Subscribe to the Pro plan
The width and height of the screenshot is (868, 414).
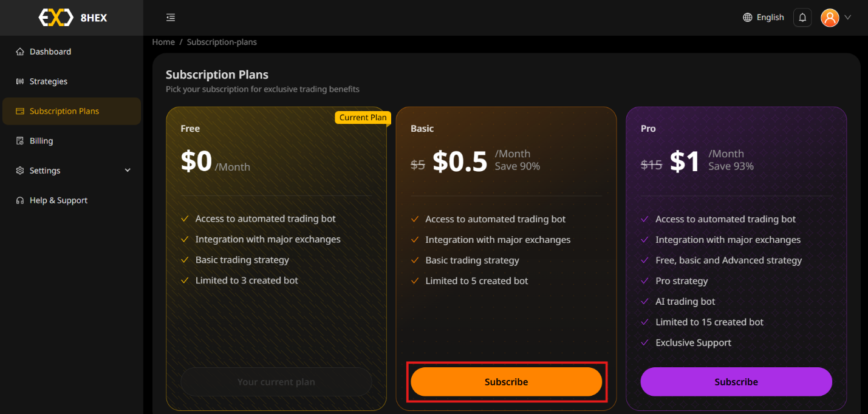[736, 381]
